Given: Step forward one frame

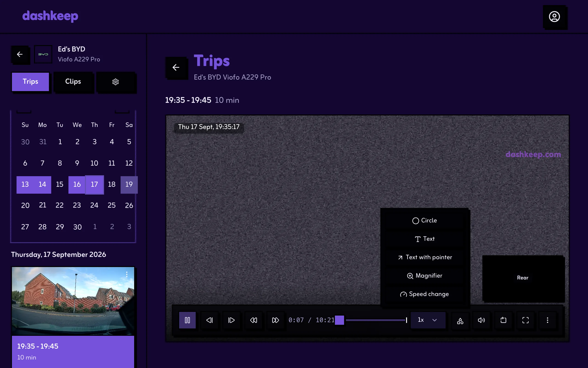Looking at the screenshot, I should click(x=231, y=320).
